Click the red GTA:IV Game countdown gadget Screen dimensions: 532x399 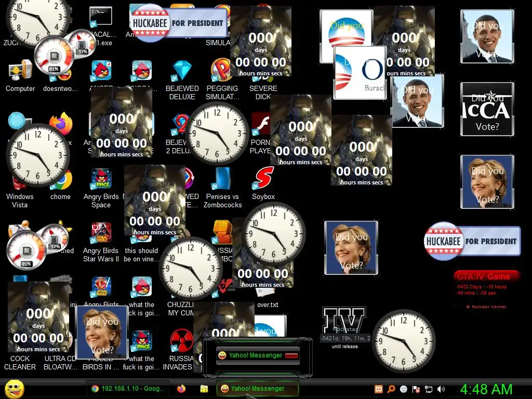(x=486, y=290)
